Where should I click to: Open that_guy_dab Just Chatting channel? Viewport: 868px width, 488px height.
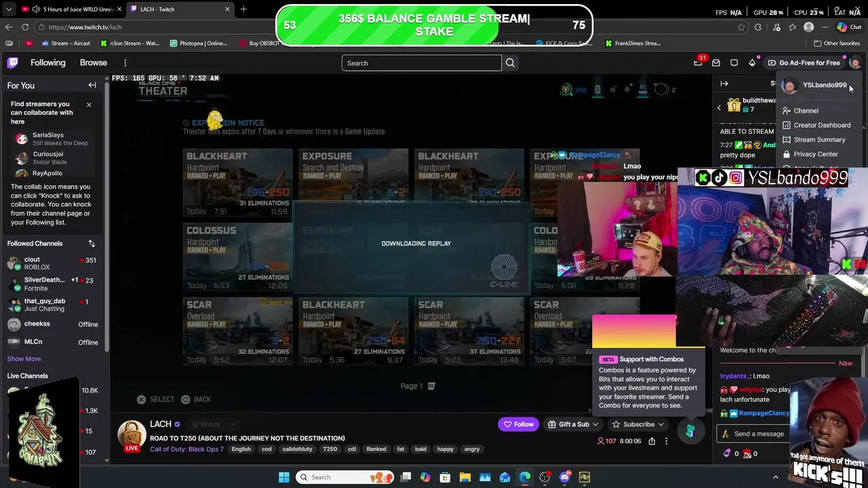(53, 304)
